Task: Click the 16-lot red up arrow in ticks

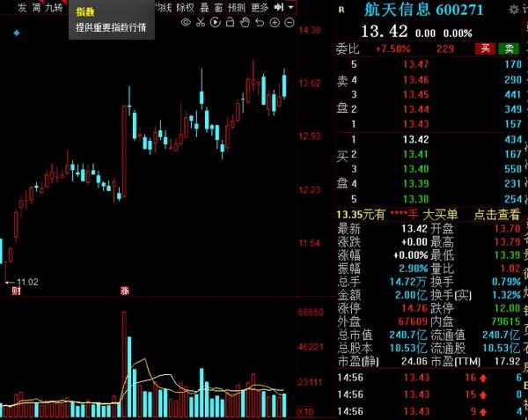Action: coord(483,378)
